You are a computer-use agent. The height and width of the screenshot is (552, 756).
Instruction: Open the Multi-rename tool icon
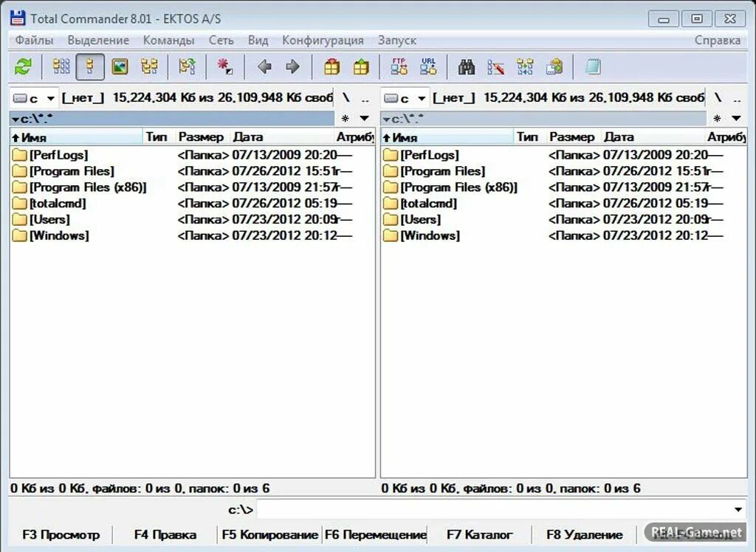(x=495, y=66)
